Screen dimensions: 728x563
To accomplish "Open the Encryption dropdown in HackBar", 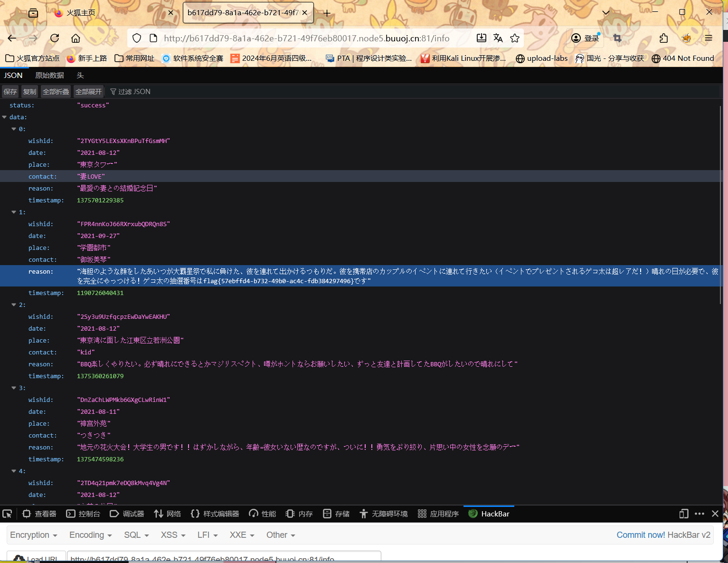I will point(33,535).
